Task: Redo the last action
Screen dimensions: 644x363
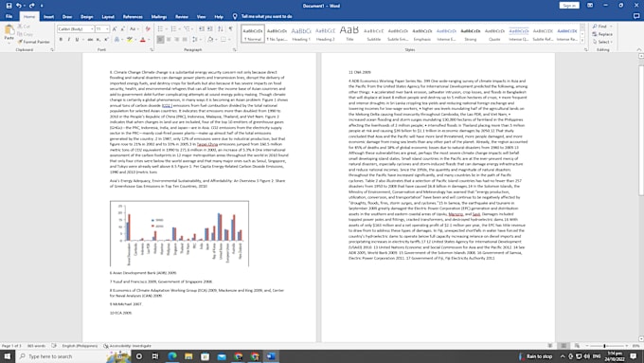Action: click(31, 6)
